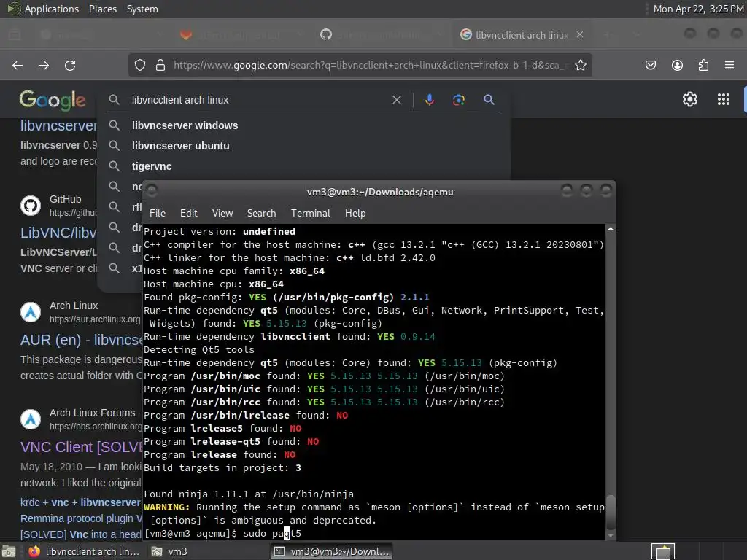Search by image with Google Lens
The height and width of the screenshot is (560, 747).
coord(458,99)
